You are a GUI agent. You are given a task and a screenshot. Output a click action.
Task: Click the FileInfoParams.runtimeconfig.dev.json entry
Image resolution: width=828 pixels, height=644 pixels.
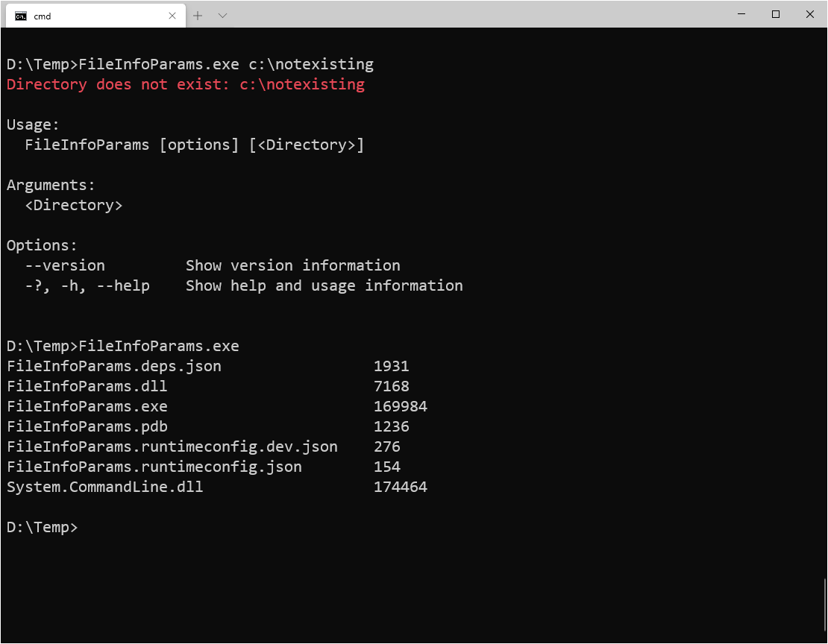pos(172,446)
